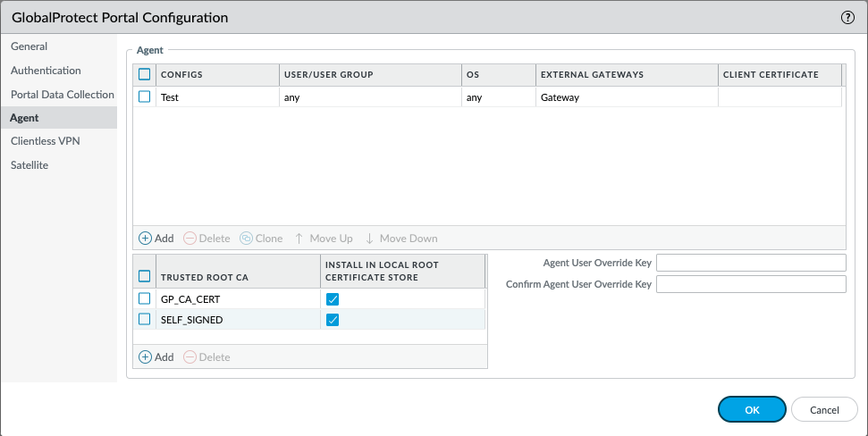868x436 pixels.
Task: Select the Test config row checkbox
Action: point(144,97)
